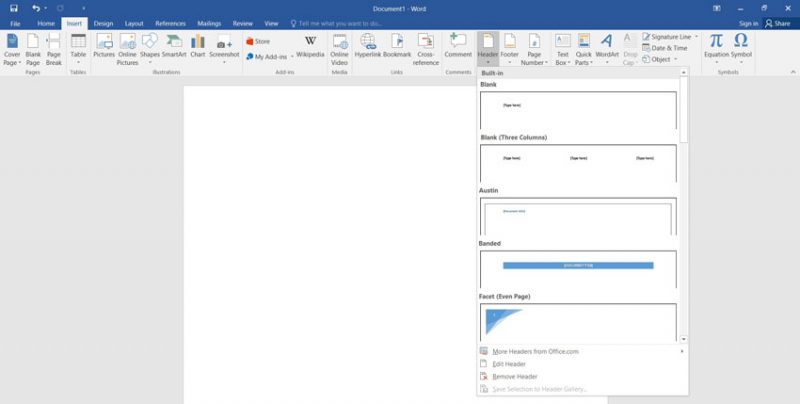Open the Office Store add-ins

(258, 41)
